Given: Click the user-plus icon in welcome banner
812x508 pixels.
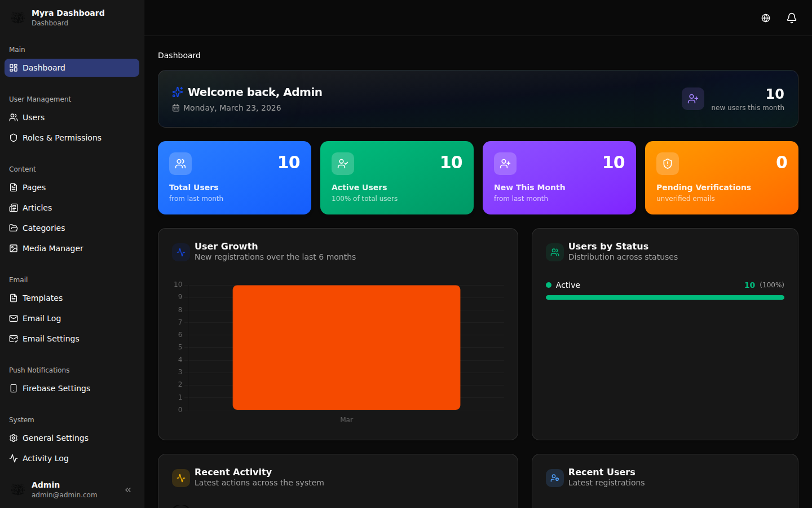Looking at the screenshot, I should click(x=693, y=99).
